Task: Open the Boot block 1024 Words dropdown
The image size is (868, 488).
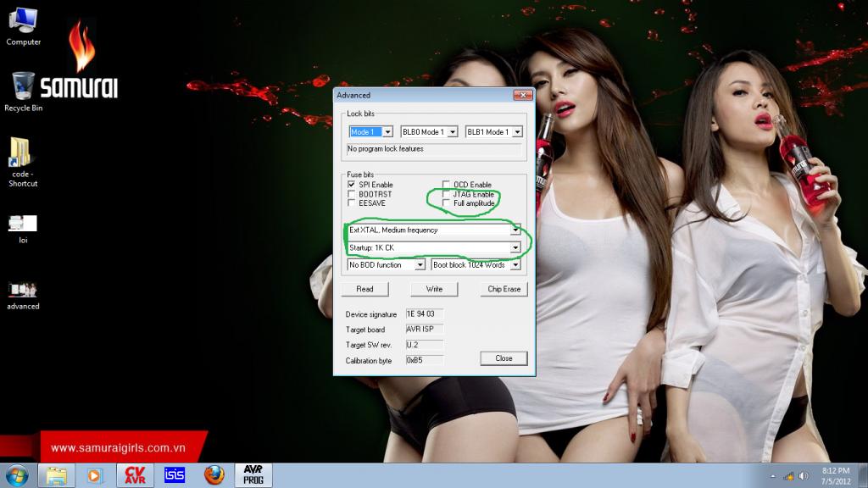Action: coord(515,265)
